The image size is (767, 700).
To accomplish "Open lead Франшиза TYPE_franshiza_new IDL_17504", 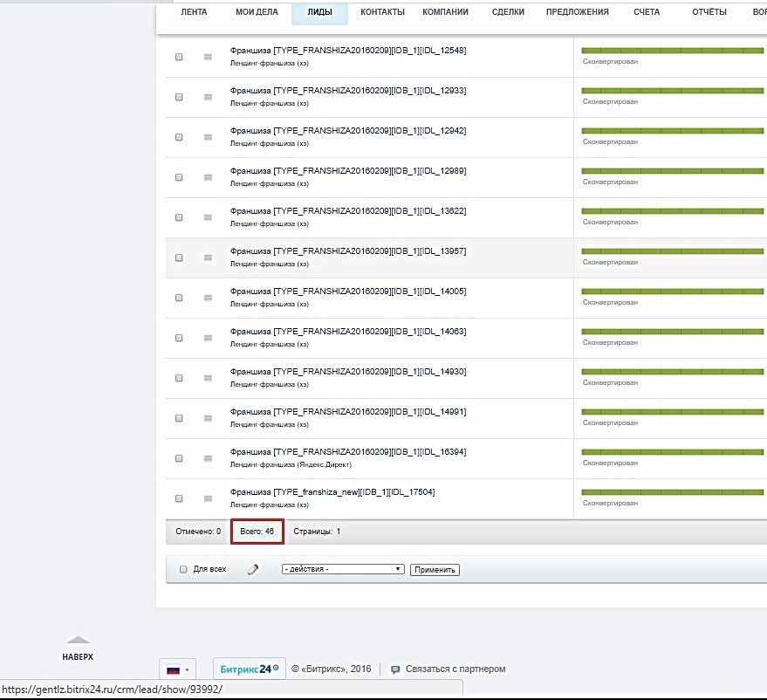I will tap(332, 491).
